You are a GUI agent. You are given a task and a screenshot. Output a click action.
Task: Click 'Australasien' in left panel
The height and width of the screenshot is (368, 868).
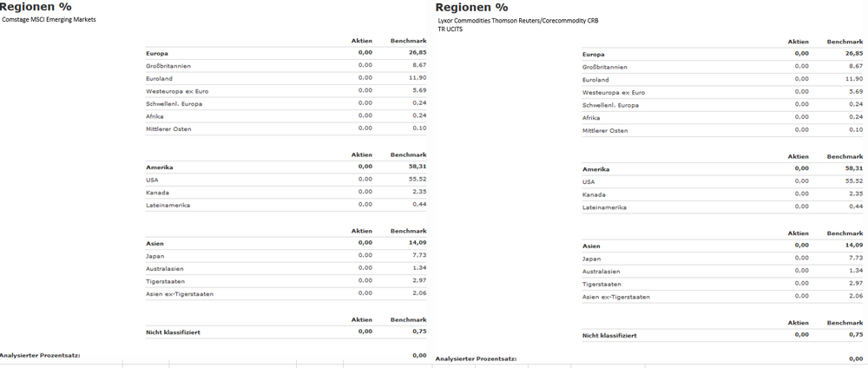(x=164, y=269)
